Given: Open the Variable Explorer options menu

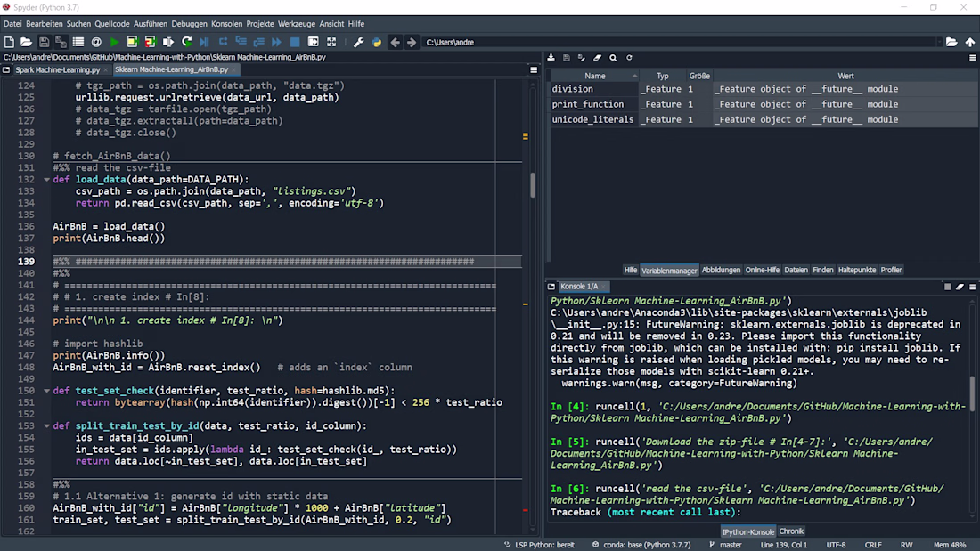Looking at the screenshot, I should point(973,58).
